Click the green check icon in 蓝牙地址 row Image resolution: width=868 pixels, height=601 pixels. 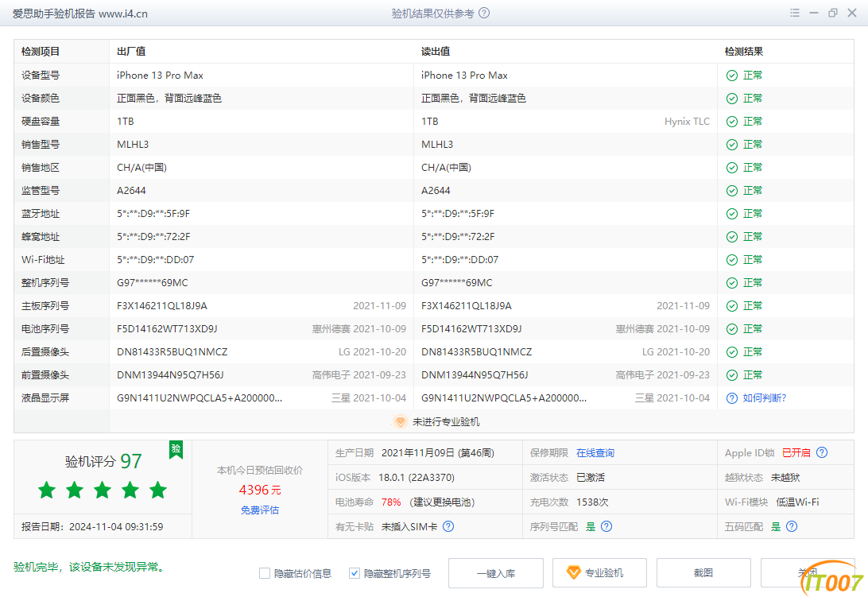(732, 214)
